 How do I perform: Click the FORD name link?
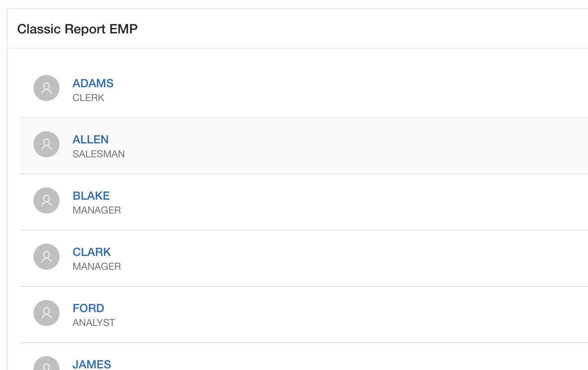[88, 308]
